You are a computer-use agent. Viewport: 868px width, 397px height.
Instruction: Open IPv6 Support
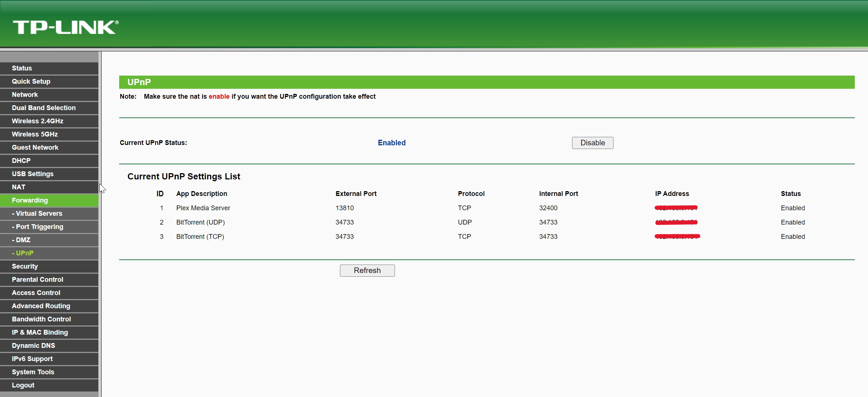[49, 359]
